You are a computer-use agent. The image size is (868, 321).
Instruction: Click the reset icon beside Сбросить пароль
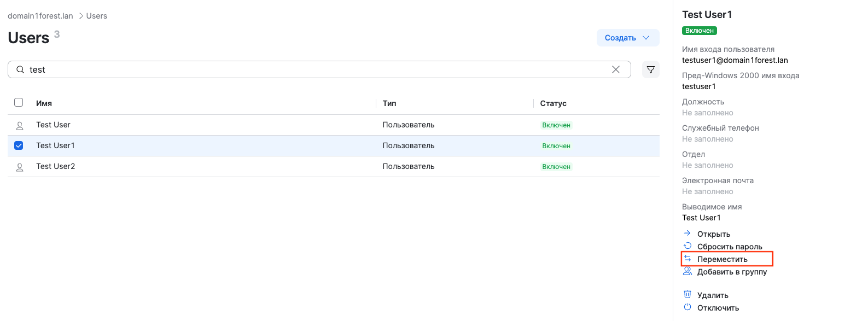point(688,246)
